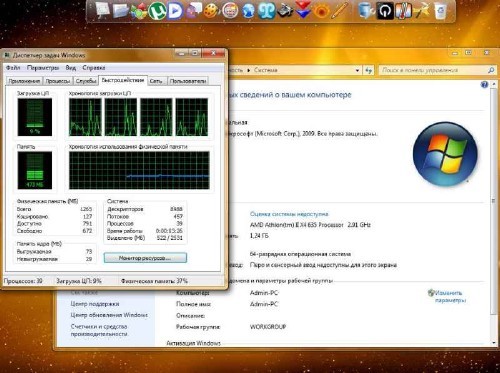Viewport: 500px width, 373px height.
Task: Open the folder icon in the top dock
Action: pyautogui.click(x=120, y=11)
